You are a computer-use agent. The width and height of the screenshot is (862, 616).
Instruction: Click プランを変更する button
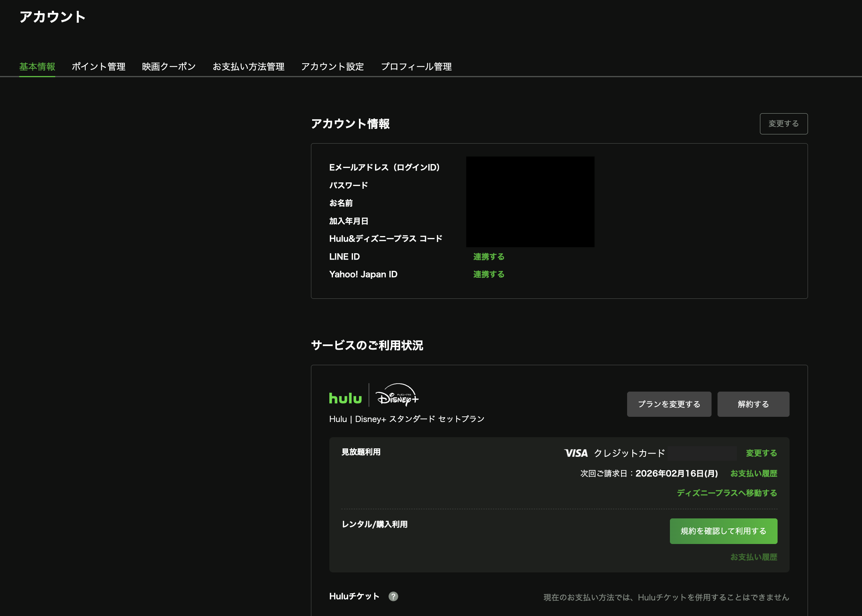(669, 404)
